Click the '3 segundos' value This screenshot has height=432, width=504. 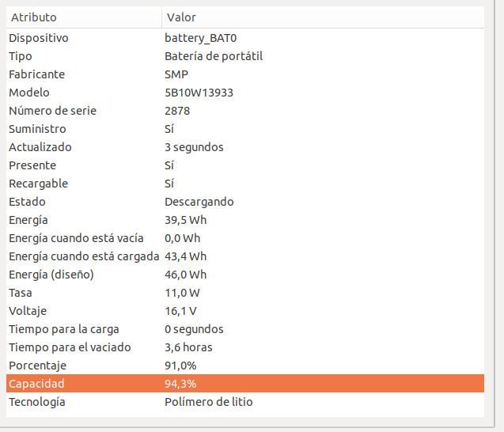pyautogui.click(x=194, y=147)
